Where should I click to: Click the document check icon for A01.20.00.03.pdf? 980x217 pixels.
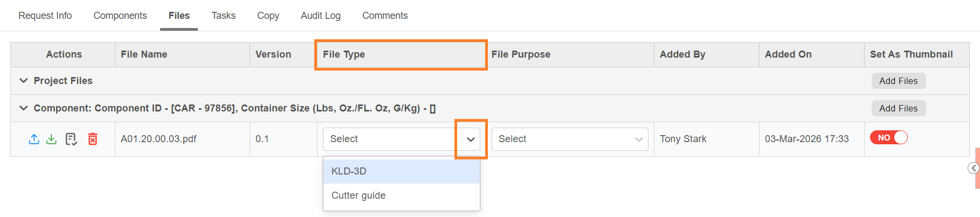[x=71, y=139]
